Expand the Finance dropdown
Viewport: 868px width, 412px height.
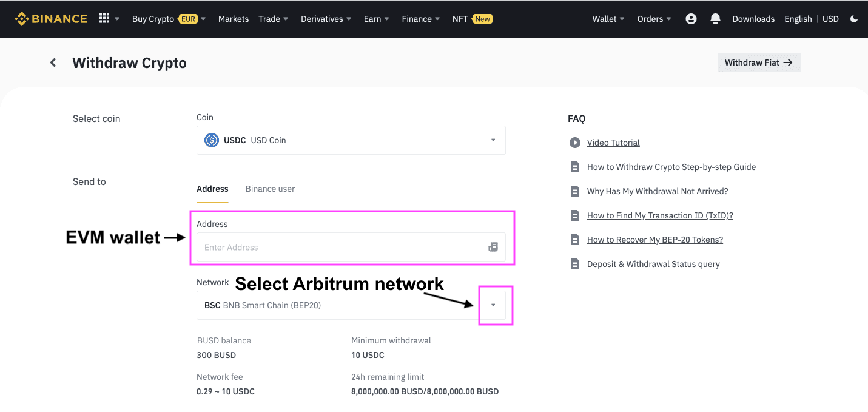click(x=421, y=19)
